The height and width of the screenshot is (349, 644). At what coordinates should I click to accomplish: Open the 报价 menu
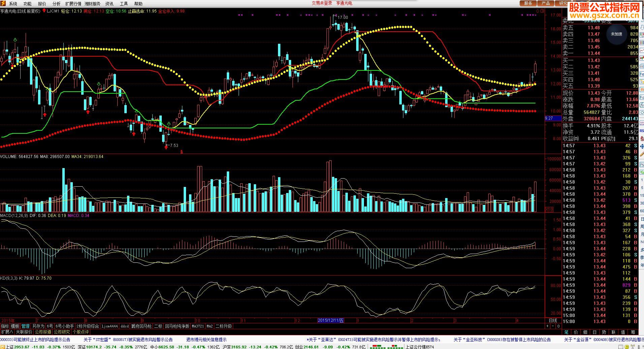point(42,4)
